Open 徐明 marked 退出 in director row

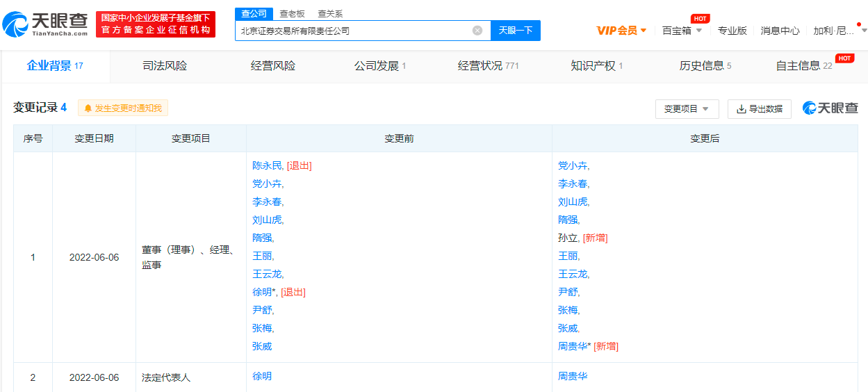[x=262, y=292]
